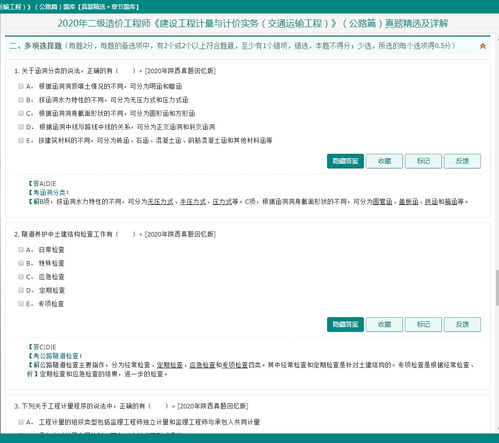Viewport: 499px width, 443px height.
Task: Click 收藏 button under question 1
Action: coord(384,161)
